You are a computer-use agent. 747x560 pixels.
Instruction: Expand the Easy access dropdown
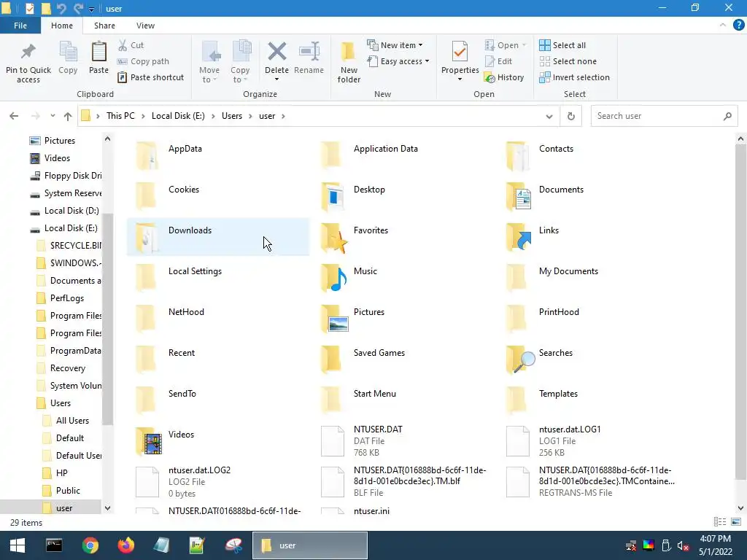click(427, 61)
